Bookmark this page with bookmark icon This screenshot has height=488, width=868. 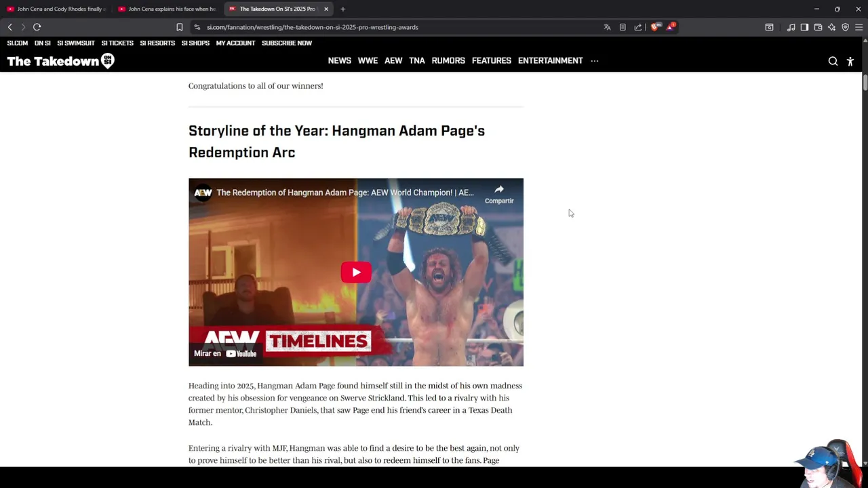[179, 27]
